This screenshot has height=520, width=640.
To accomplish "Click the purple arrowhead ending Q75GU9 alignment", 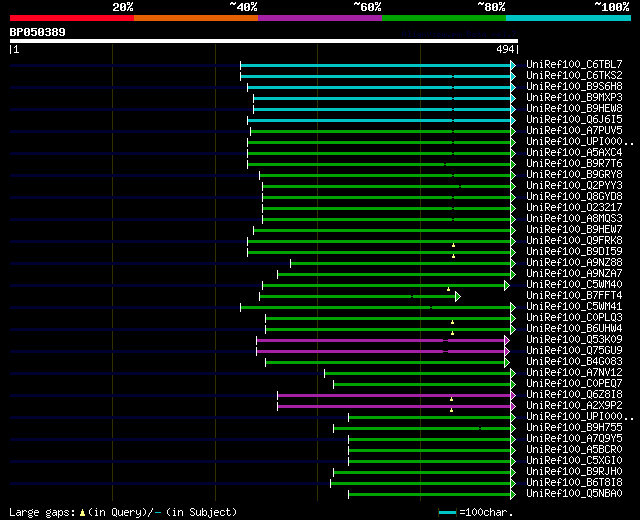I will [x=507, y=351].
